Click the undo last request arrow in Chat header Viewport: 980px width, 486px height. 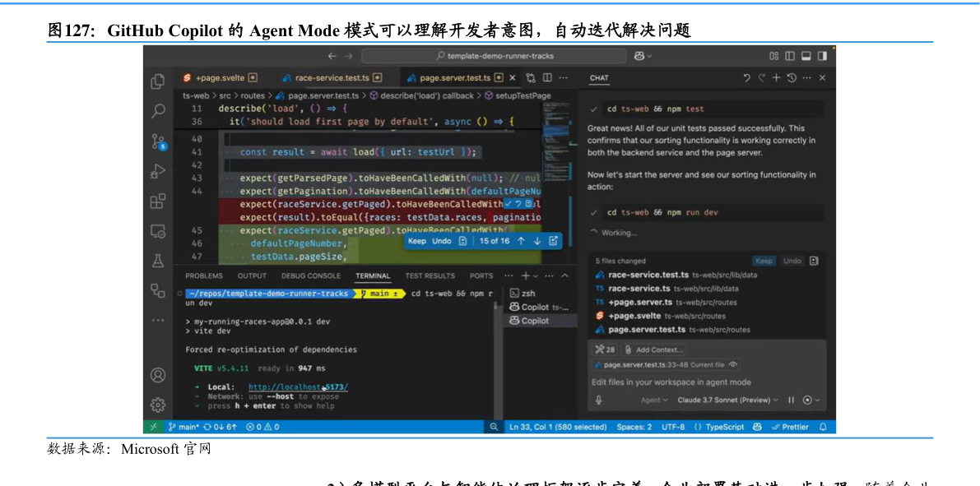tap(746, 78)
